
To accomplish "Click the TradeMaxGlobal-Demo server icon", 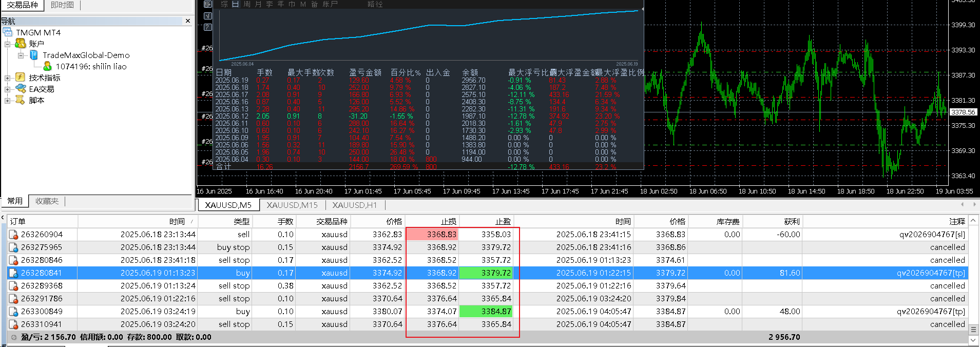I will 34,55.
